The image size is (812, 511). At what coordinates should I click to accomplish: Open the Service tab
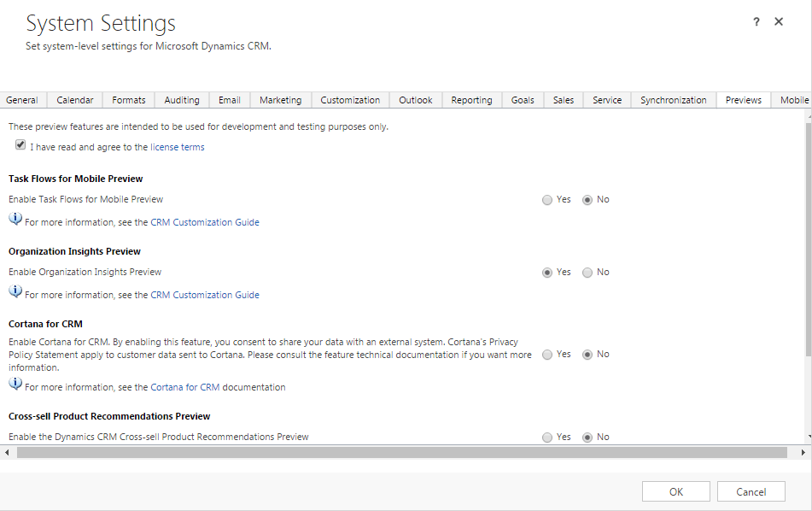click(607, 100)
